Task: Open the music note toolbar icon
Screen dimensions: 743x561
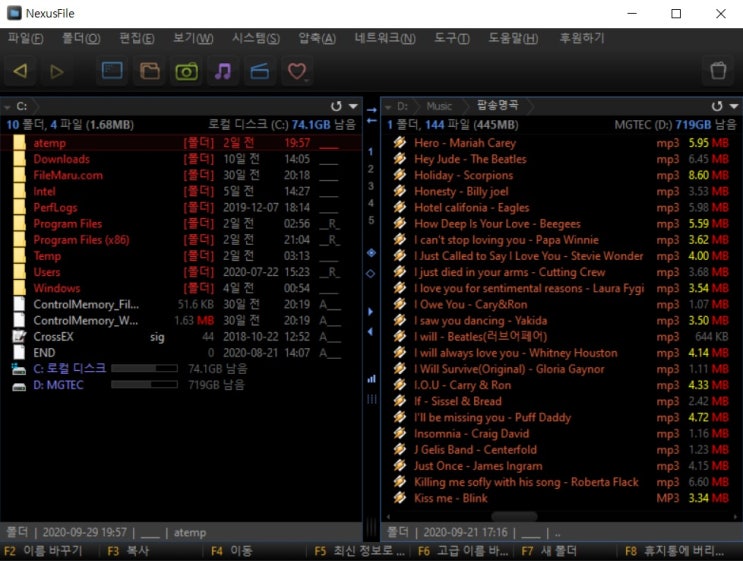Action: pyautogui.click(x=223, y=71)
